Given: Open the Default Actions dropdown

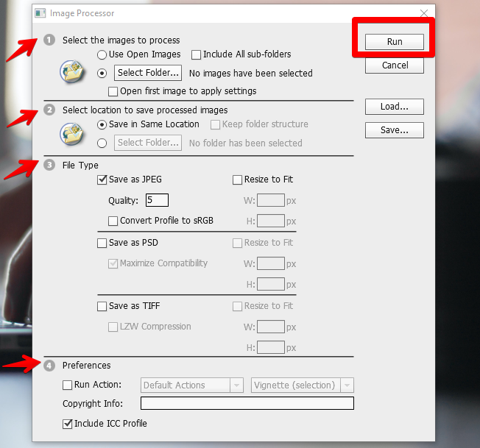Looking at the screenshot, I should 192,385.
